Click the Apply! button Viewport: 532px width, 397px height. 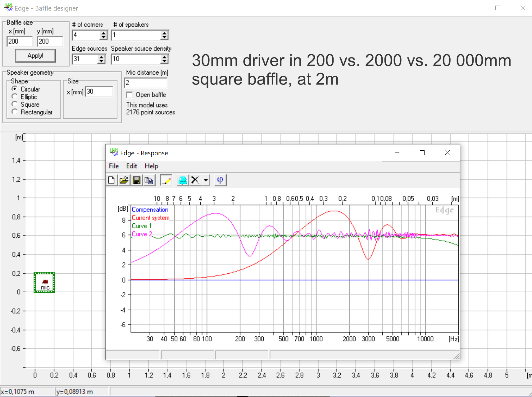coord(35,56)
